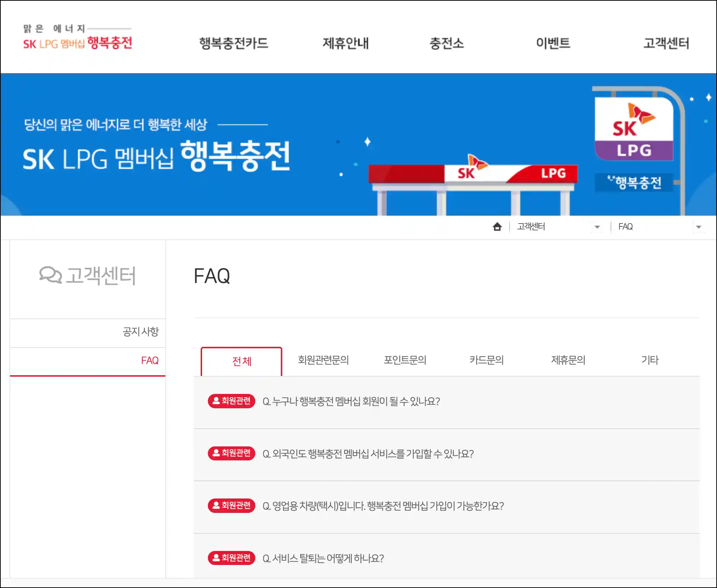
Task: Click the FAQ page heading
Action: coord(212,276)
